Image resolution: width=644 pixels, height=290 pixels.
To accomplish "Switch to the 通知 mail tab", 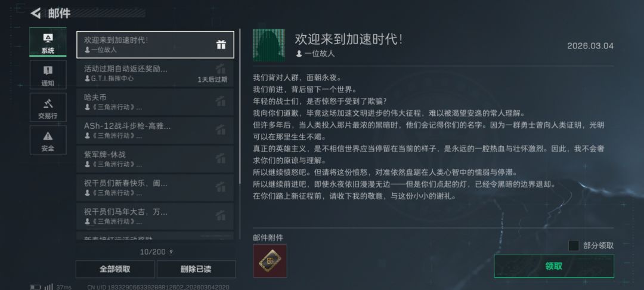I will (48, 76).
